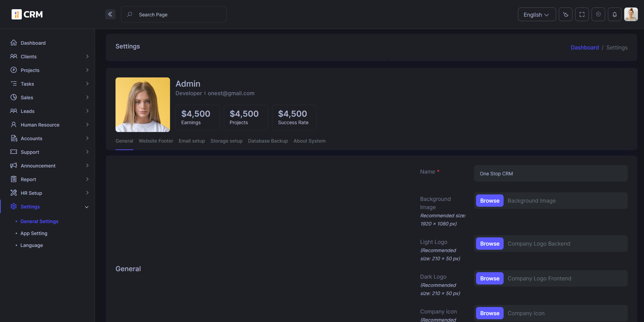Collapse the Settings menu chevron
The width and height of the screenshot is (644, 322).
pos(87,207)
